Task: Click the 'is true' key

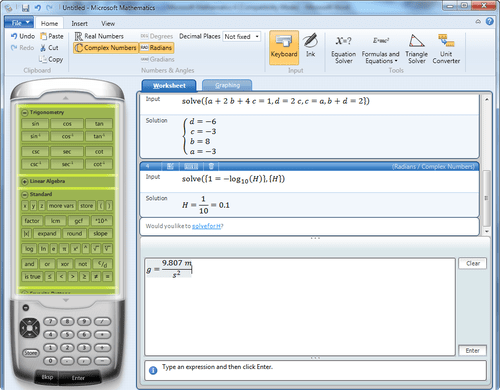Action: (x=32, y=276)
